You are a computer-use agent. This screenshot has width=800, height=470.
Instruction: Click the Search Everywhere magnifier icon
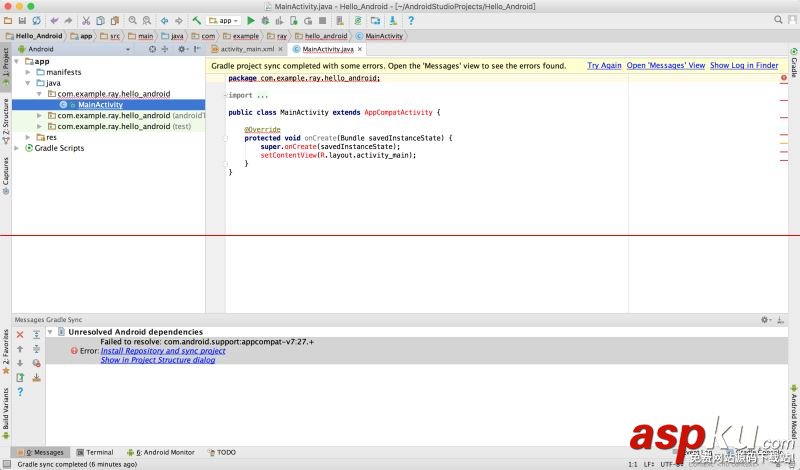coord(778,20)
